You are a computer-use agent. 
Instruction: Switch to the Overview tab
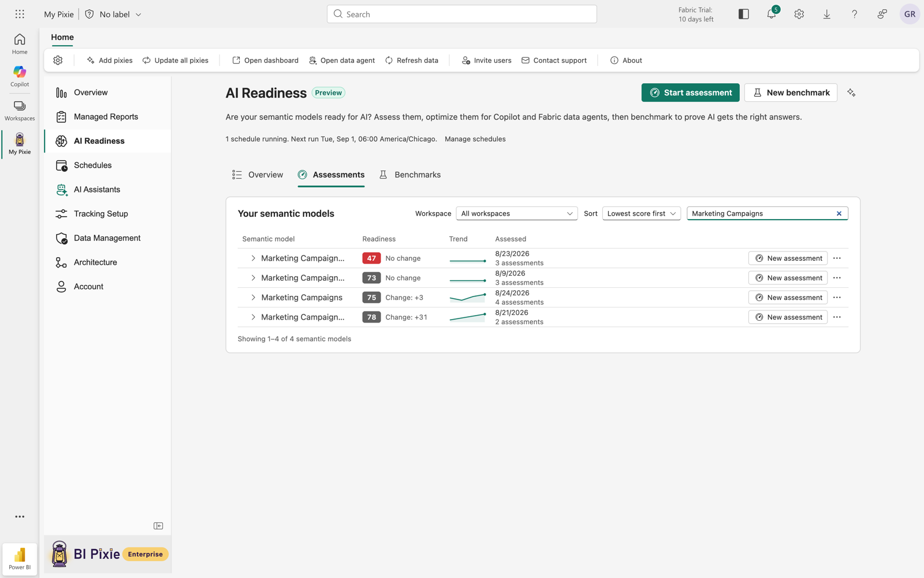click(x=258, y=175)
